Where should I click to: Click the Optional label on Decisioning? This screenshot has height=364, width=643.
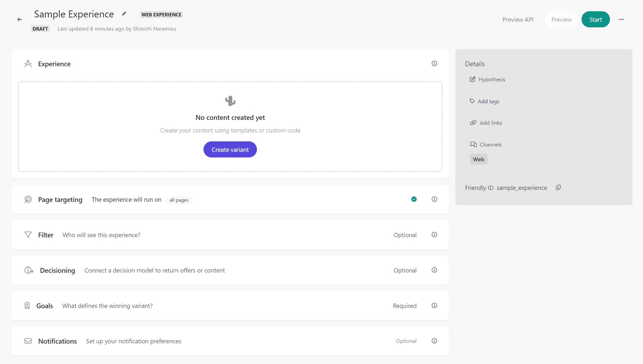point(405,270)
